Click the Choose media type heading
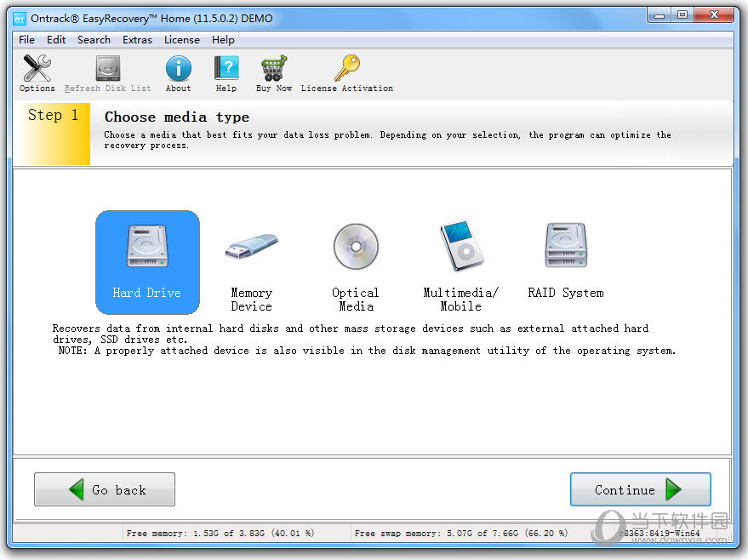 pyautogui.click(x=177, y=117)
